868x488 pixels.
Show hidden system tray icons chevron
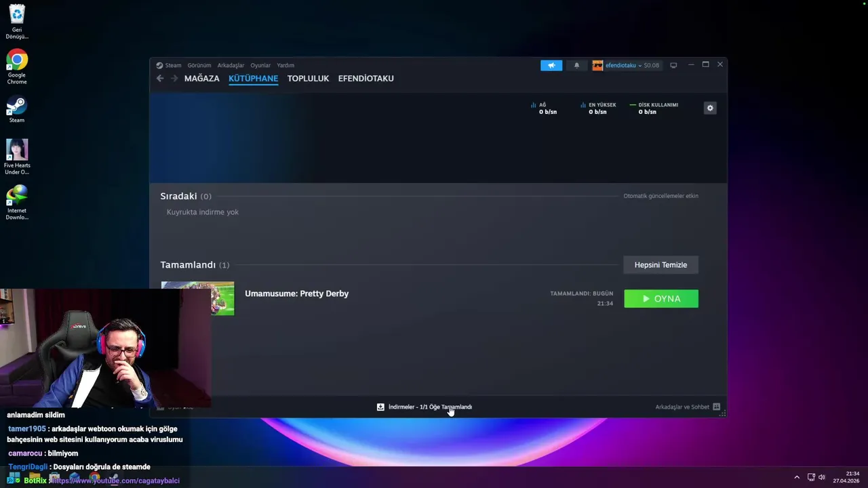[x=797, y=477]
